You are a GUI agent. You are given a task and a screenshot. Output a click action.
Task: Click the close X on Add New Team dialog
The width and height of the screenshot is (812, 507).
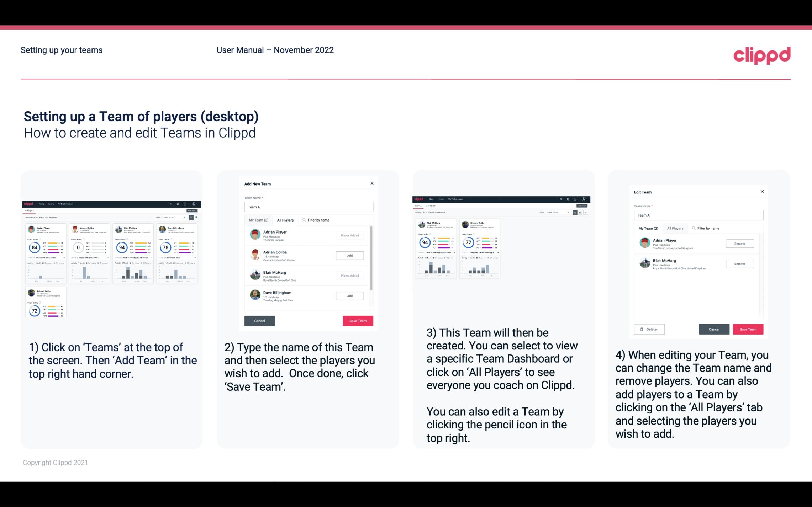point(372,183)
